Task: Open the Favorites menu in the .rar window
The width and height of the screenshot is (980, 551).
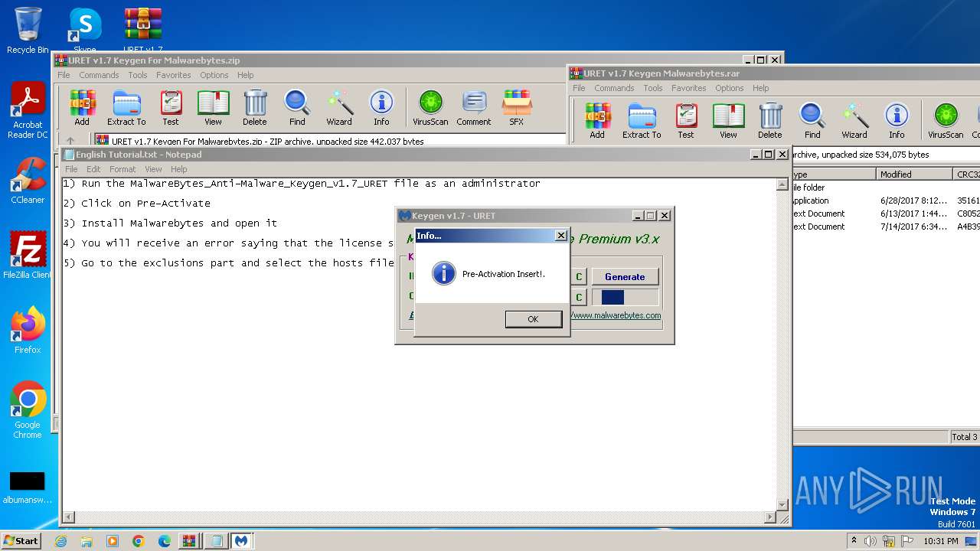Action: [689, 88]
